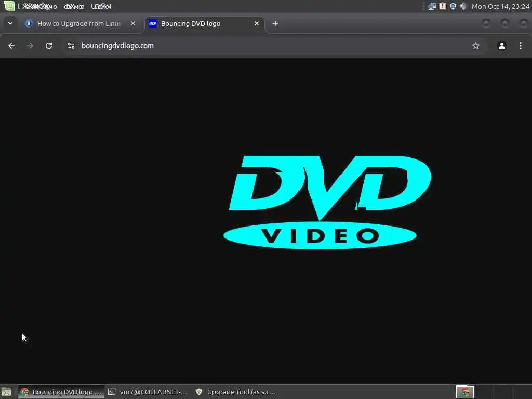Expand the tab search dropdown arrow

pyautogui.click(x=10, y=23)
